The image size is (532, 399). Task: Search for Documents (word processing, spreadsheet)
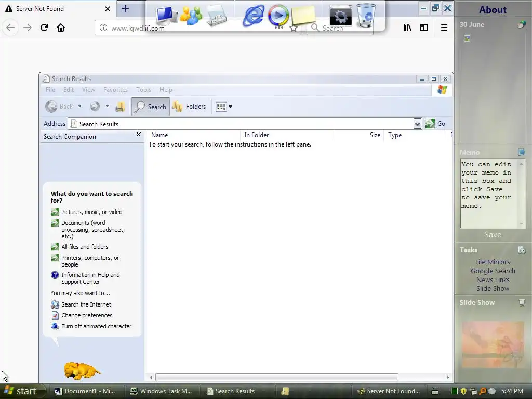[x=88, y=230]
